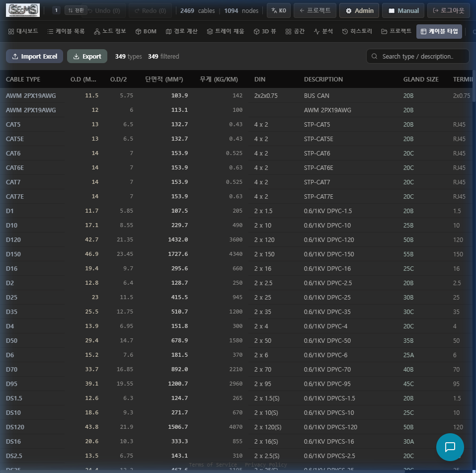The width and height of the screenshot is (476, 473).
Task: Switch to the BOM tab
Action: 146,31
